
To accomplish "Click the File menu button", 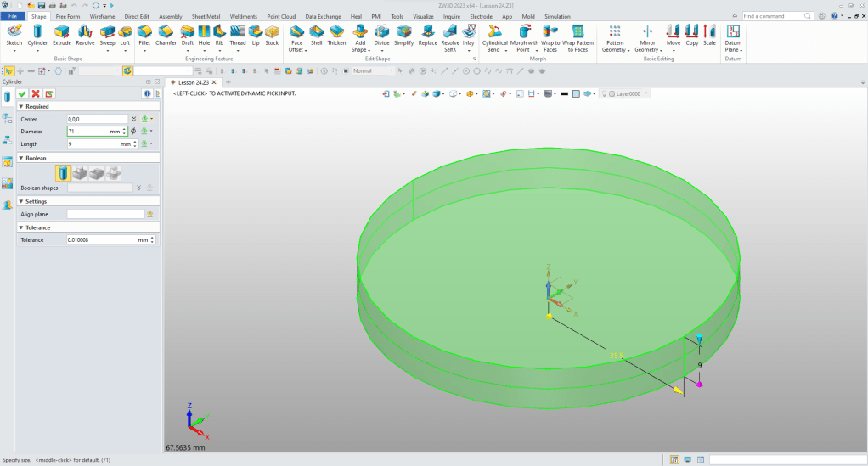I will coord(14,16).
